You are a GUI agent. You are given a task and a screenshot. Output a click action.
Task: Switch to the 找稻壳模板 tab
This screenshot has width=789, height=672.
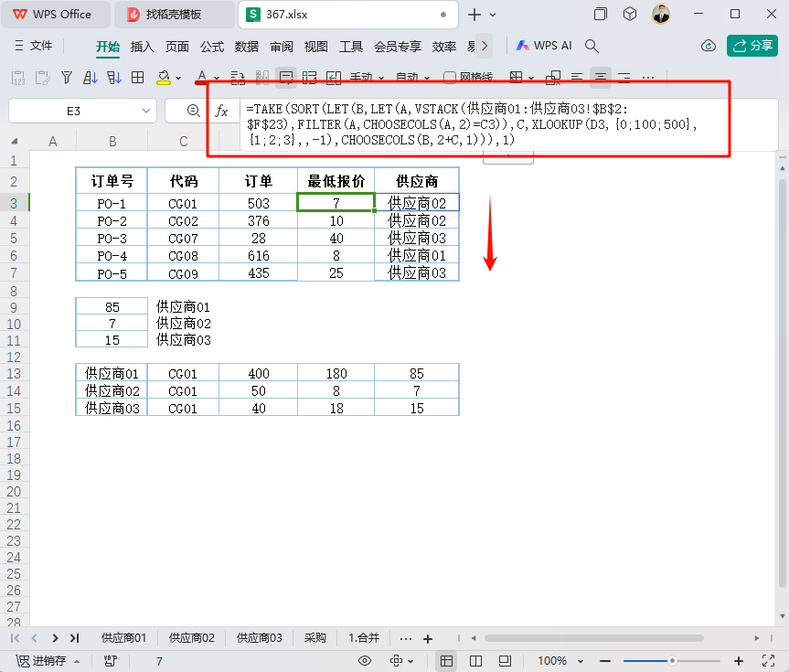[x=174, y=15]
